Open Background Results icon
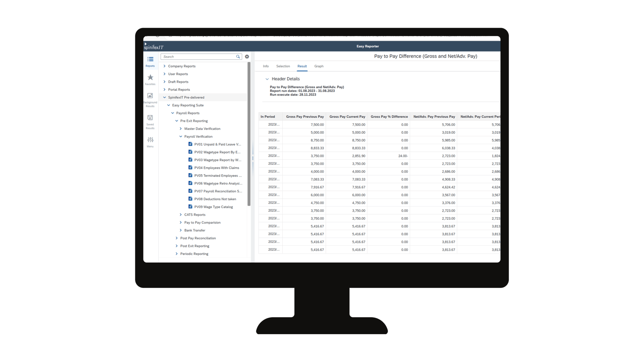Image resolution: width=644 pixels, height=362 pixels. coord(150,96)
